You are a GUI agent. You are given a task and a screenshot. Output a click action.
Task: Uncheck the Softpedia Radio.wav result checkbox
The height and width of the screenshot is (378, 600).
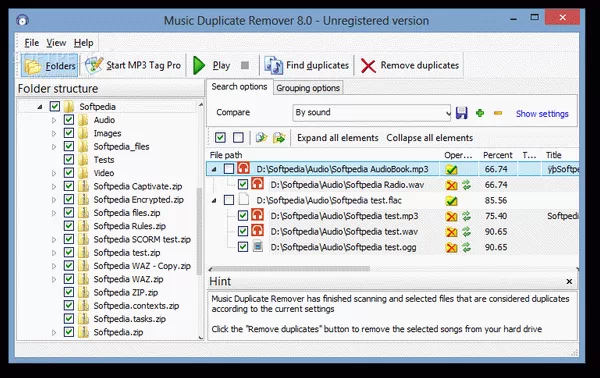point(243,184)
